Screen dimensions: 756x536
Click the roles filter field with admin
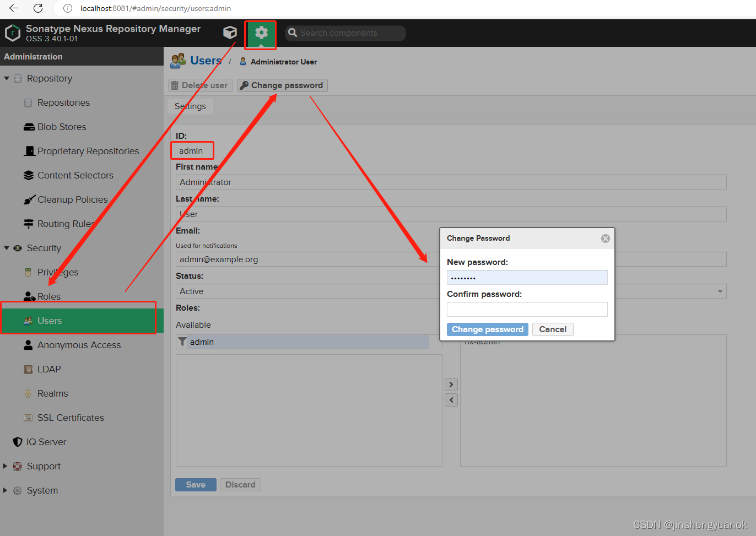click(x=309, y=342)
